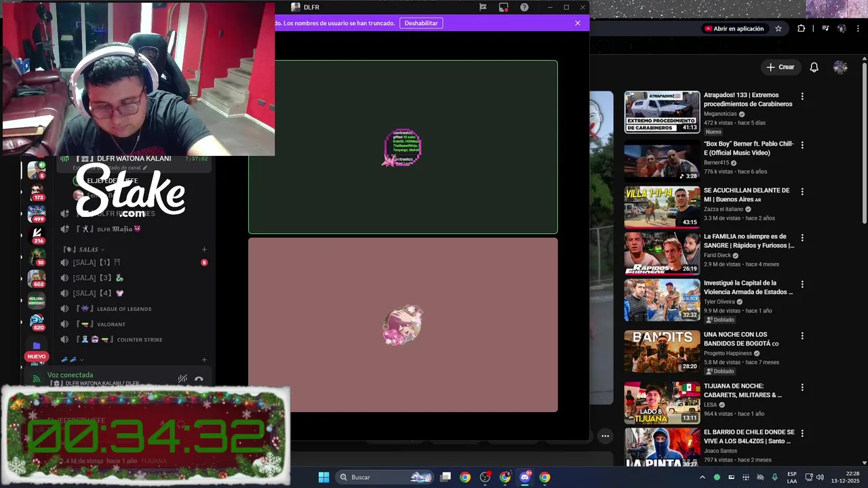Open options for SE ACUCHILLAN DELANTE video

tap(802, 192)
